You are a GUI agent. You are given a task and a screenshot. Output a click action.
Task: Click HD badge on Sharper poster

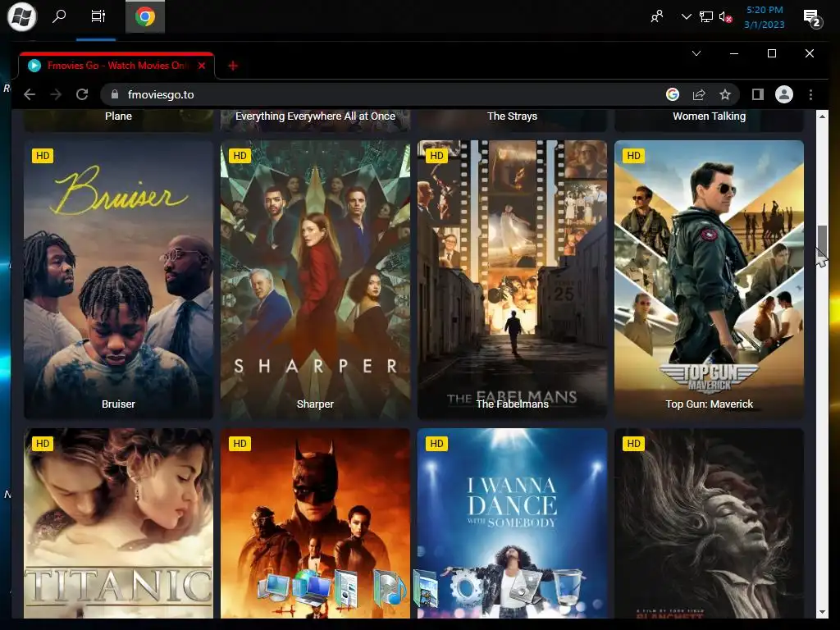click(240, 155)
